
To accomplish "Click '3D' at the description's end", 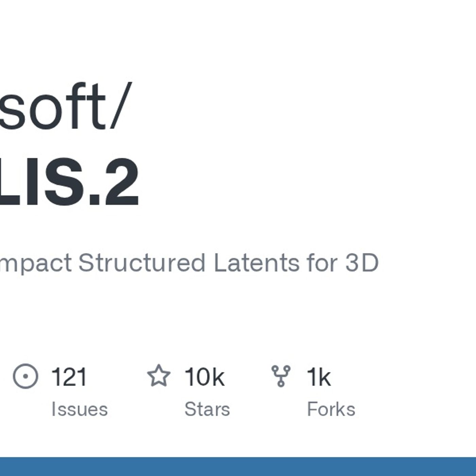I will [362, 263].
